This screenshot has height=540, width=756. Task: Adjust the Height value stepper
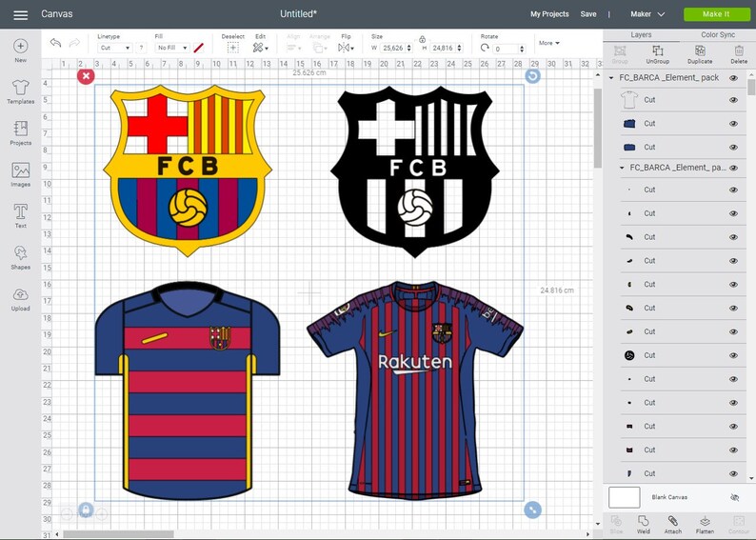tap(460, 48)
